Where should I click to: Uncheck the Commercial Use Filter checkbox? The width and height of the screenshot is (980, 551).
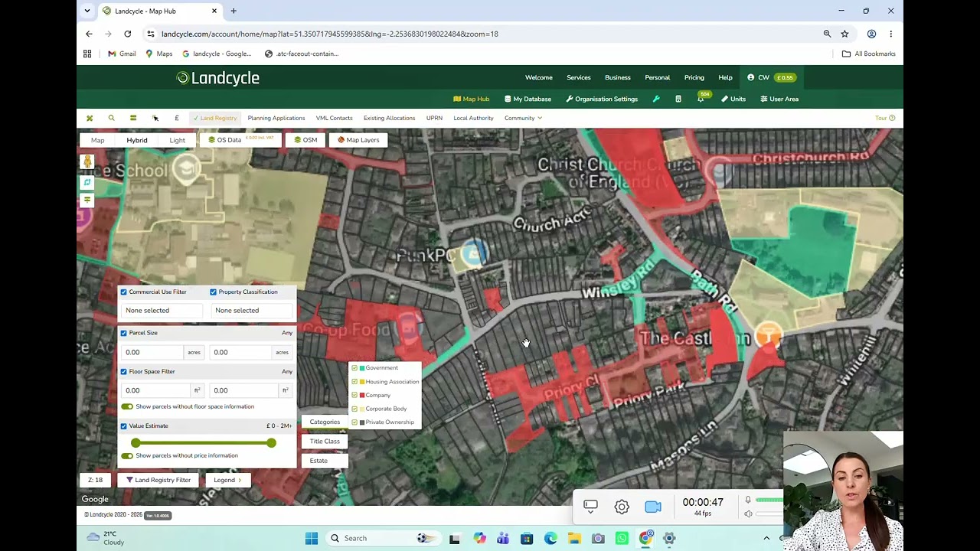123,292
